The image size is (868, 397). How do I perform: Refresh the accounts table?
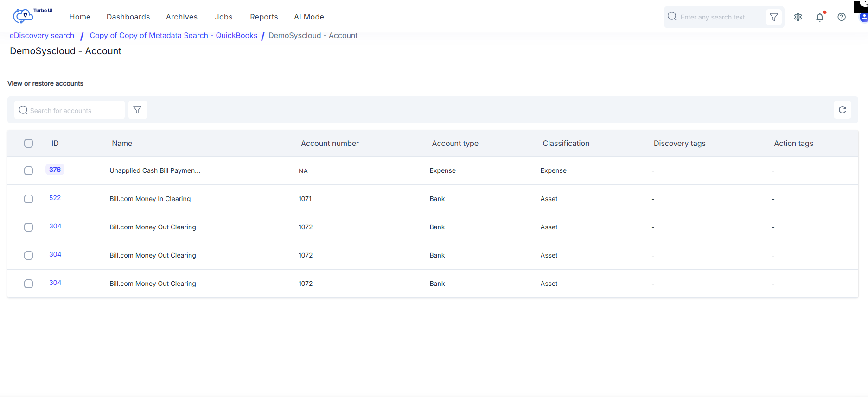pyautogui.click(x=842, y=110)
